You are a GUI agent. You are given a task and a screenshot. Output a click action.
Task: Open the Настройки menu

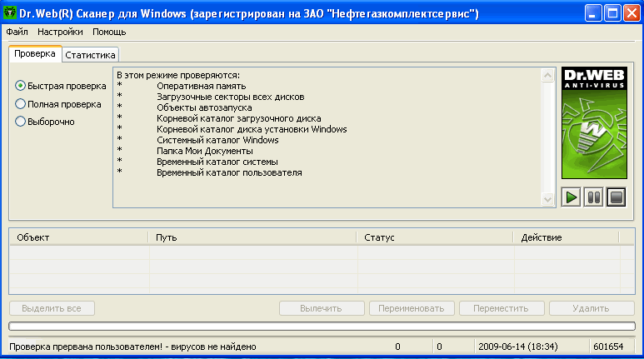60,32
